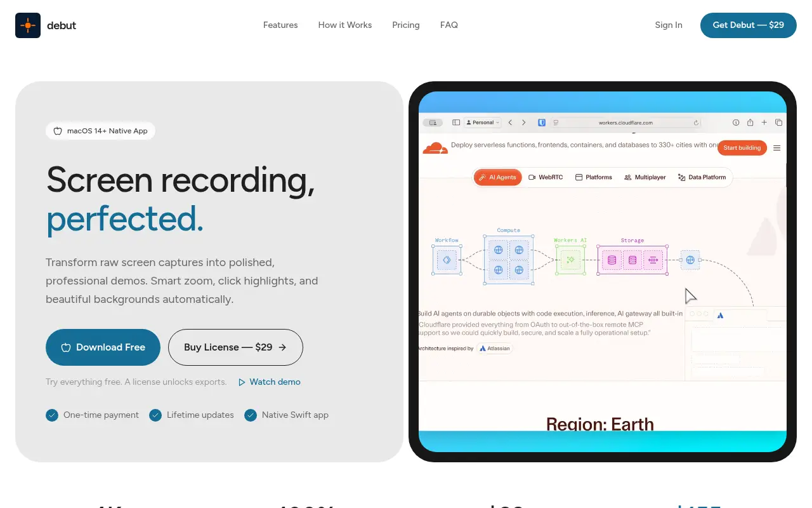This screenshot has width=812, height=508.
Task: Click the Lifetime updates check icon
Action: (x=155, y=415)
